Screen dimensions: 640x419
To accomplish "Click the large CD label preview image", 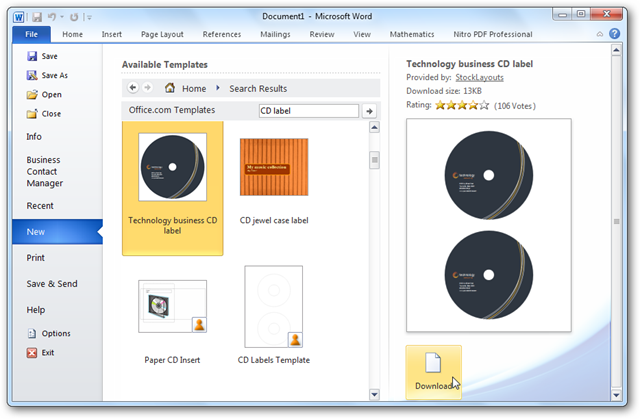I will point(489,225).
